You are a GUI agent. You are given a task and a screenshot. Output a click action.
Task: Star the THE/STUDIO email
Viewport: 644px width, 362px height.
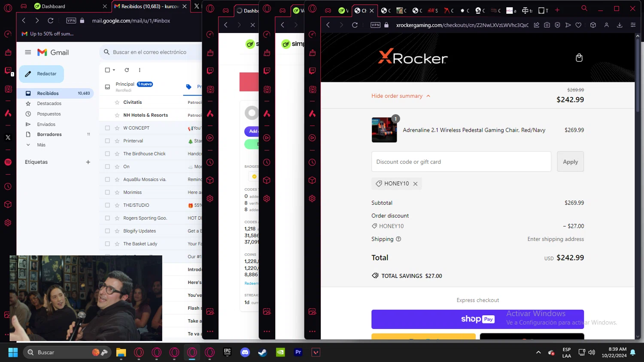[x=117, y=205]
